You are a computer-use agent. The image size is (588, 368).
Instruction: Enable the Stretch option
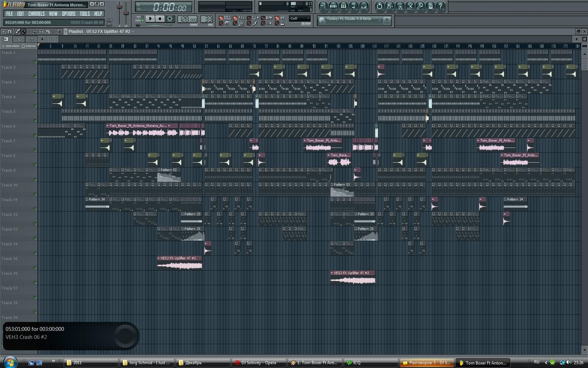(23, 46)
